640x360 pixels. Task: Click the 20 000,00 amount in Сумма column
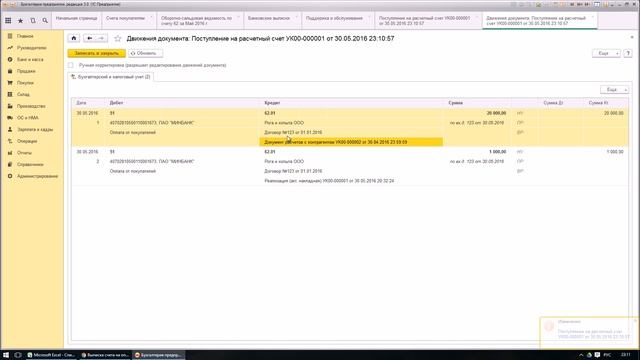[x=496, y=113]
